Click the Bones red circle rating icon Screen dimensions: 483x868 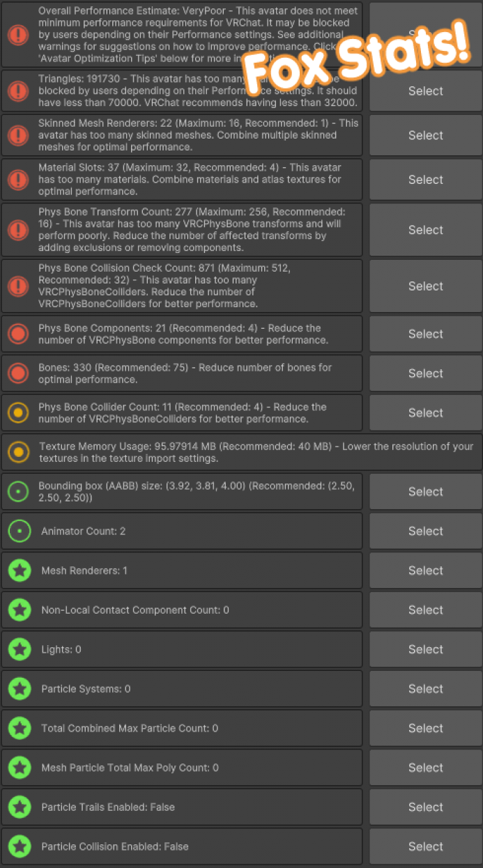click(x=19, y=373)
